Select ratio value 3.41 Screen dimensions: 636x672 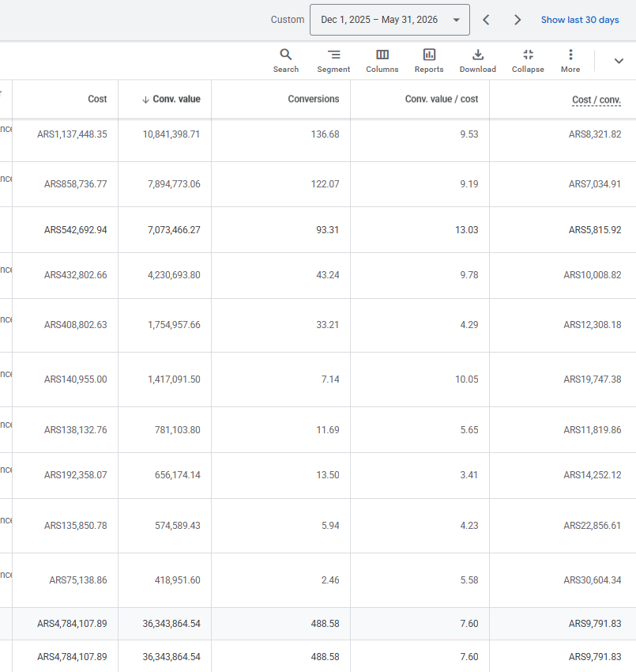469,475
